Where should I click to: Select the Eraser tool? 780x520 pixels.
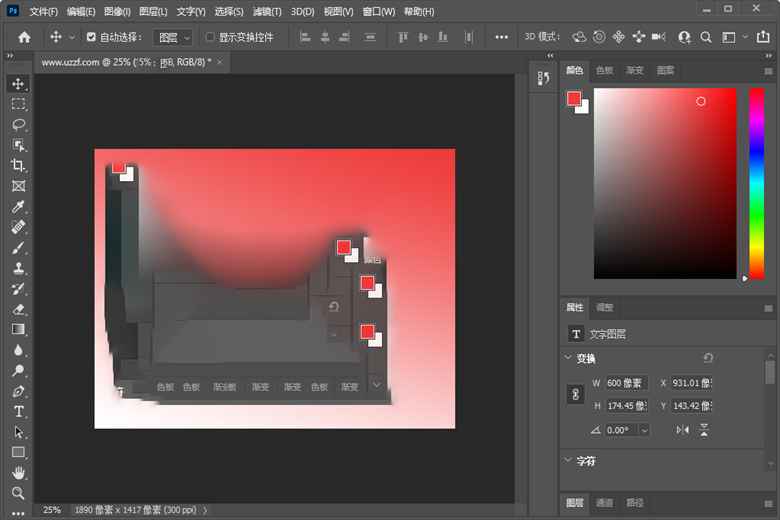click(18, 309)
